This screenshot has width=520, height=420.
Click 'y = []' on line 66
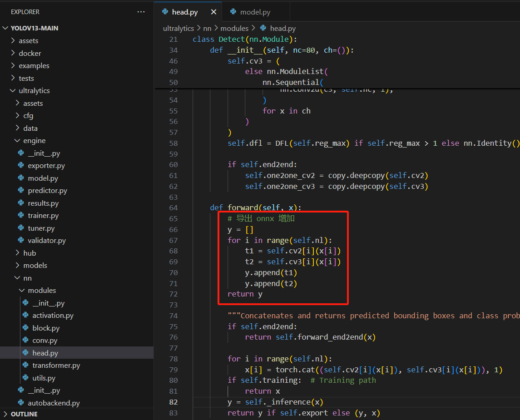point(240,229)
